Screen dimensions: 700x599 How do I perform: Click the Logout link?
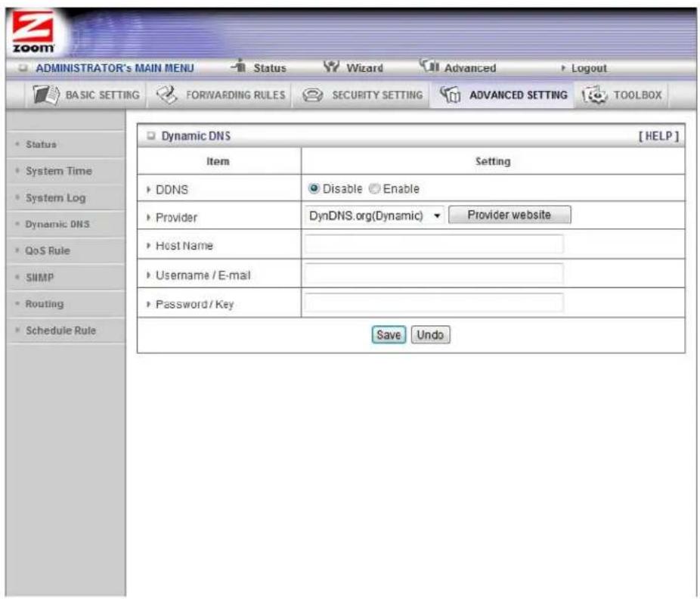pyautogui.click(x=588, y=68)
